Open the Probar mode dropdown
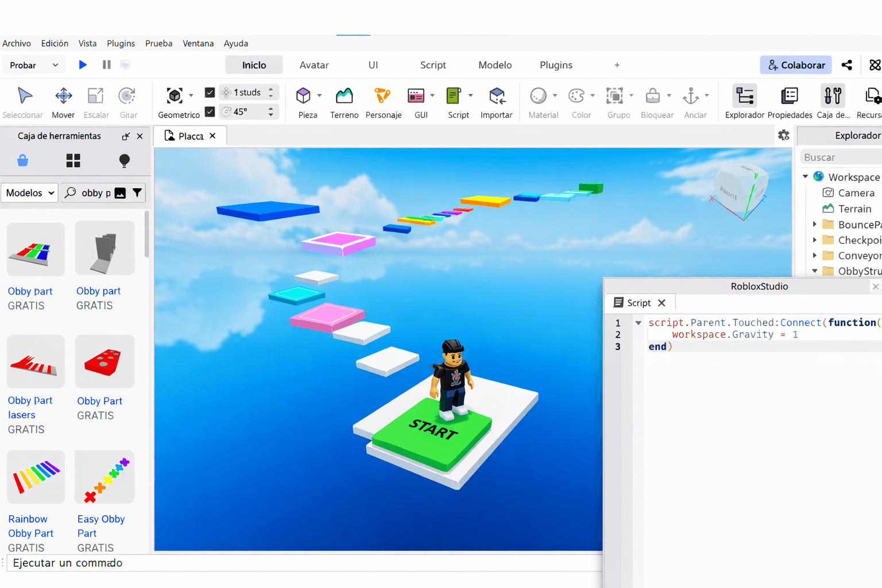 [x=34, y=65]
